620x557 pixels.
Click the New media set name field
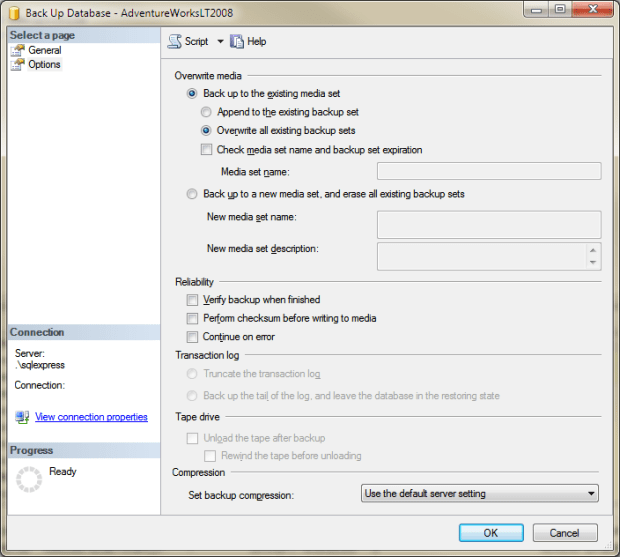pyautogui.click(x=489, y=225)
